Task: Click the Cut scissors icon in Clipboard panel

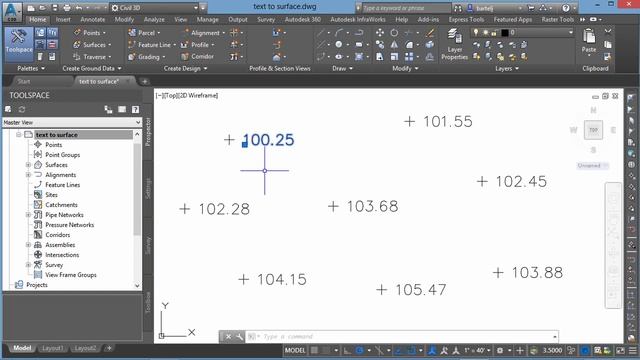Action: [x=608, y=32]
